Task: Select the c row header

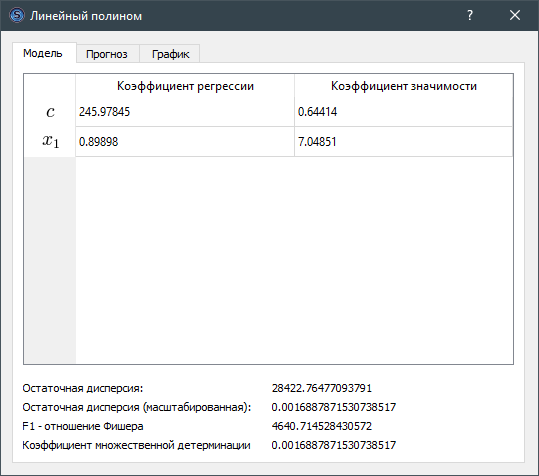Action: 50,112
